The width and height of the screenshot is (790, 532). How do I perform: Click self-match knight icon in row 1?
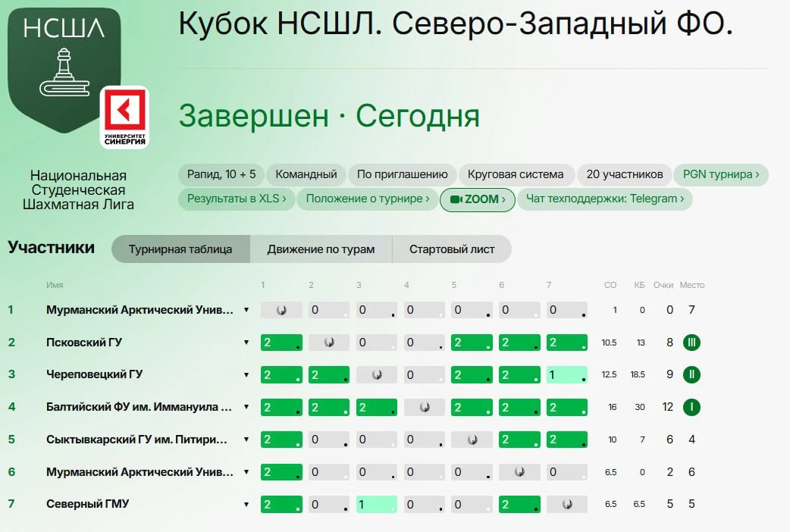coord(281,310)
